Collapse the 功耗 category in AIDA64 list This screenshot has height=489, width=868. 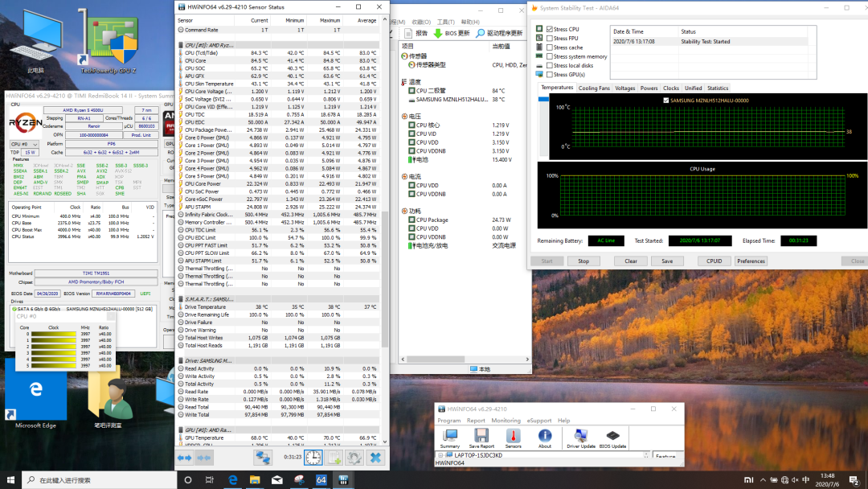tap(404, 211)
